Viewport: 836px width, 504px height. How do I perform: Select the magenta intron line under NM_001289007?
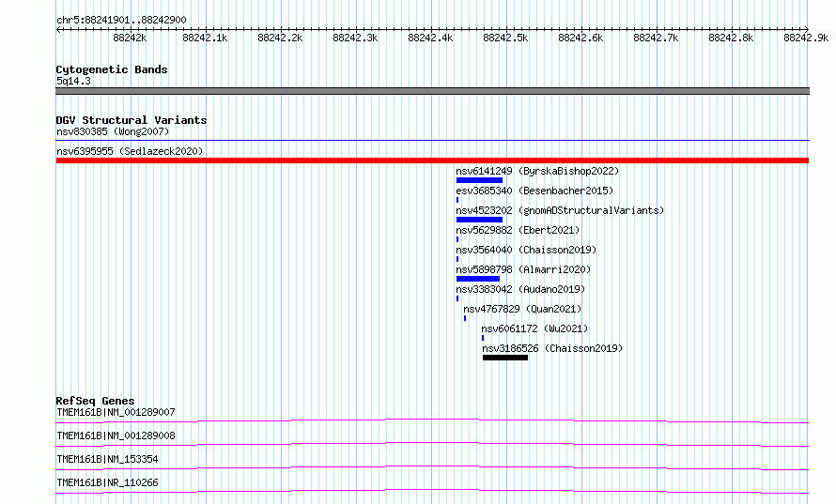pyautogui.click(x=432, y=420)
